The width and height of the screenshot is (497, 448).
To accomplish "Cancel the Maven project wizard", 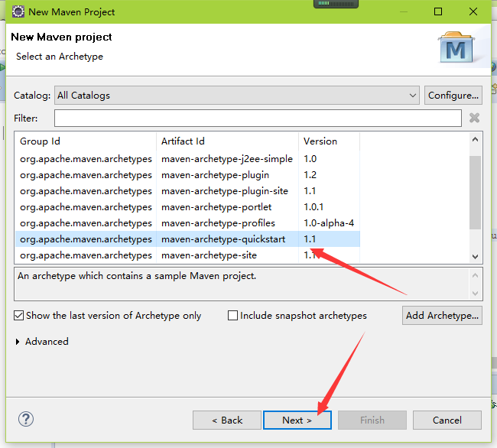I will click(x=447, y=420).
